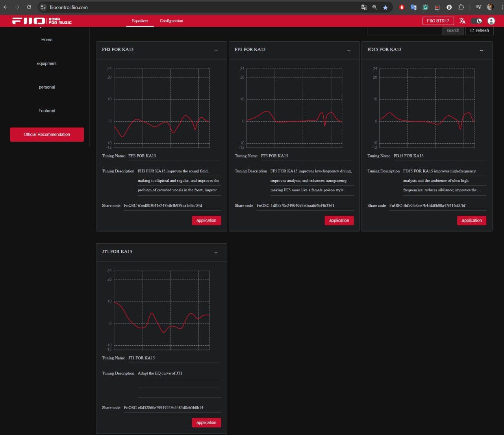Go back using browser back arrow

(6, 7)
